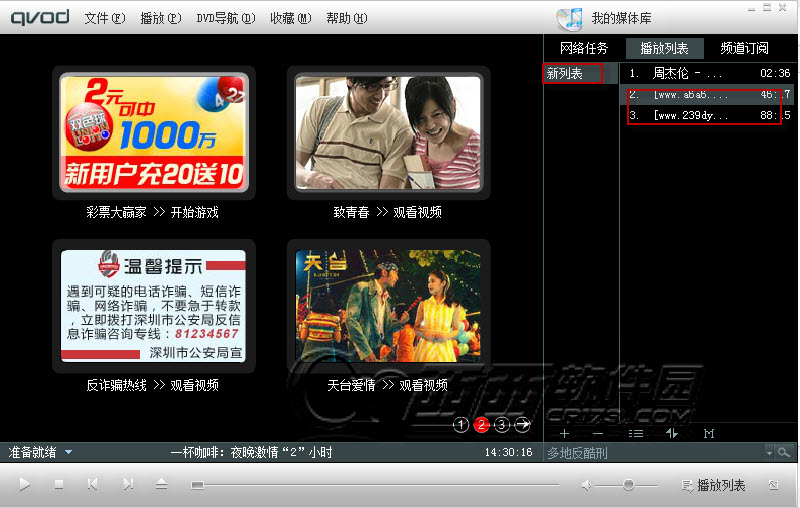Image resolution: width=800 pixels, height=508 pixels.
Task: Click 致青春 >> 观看视频 link
Action: click(x=387, y=212)
